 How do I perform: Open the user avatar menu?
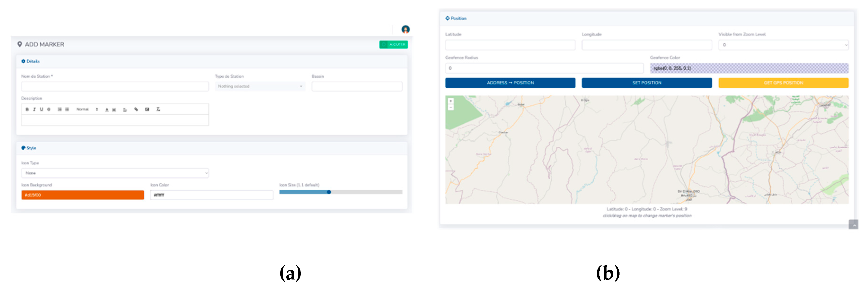point(405,29)
